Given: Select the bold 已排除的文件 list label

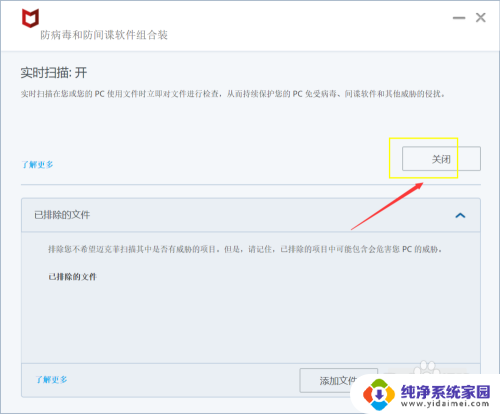Looking at the screenshot, I should click(72, 277).
